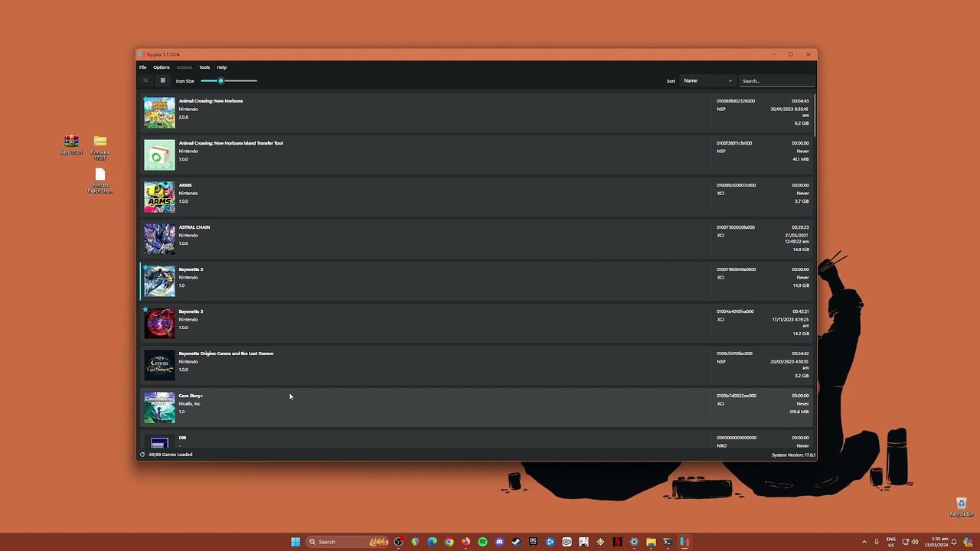This screenshot has width=980, height=551.
Task: Open the Options menu
Action: pyautogui.click(x=162, y=67)
